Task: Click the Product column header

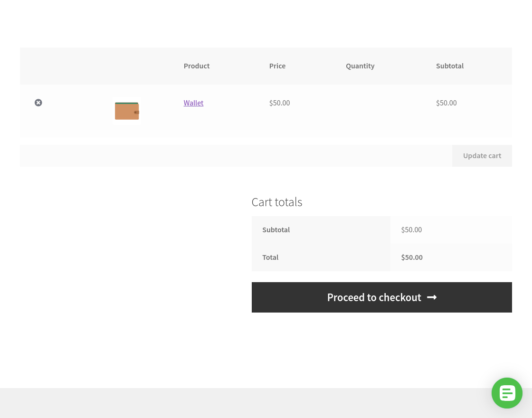Action: [x=196, y=66]
